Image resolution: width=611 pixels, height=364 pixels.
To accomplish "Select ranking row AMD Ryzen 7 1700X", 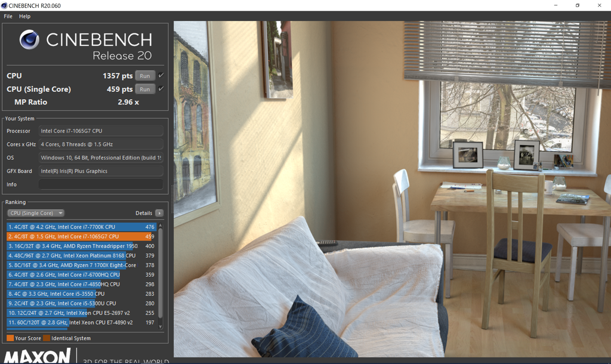I will tap(81, 265).
